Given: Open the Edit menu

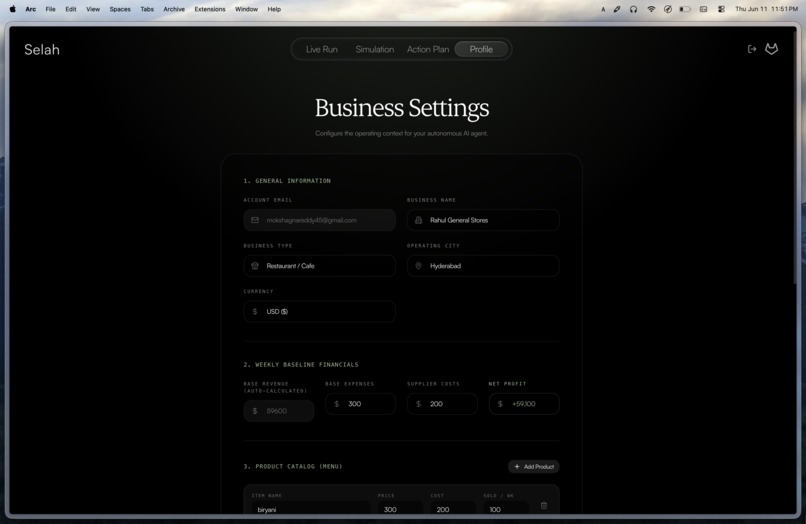Looking at the screenshot, I should [71, 9].
